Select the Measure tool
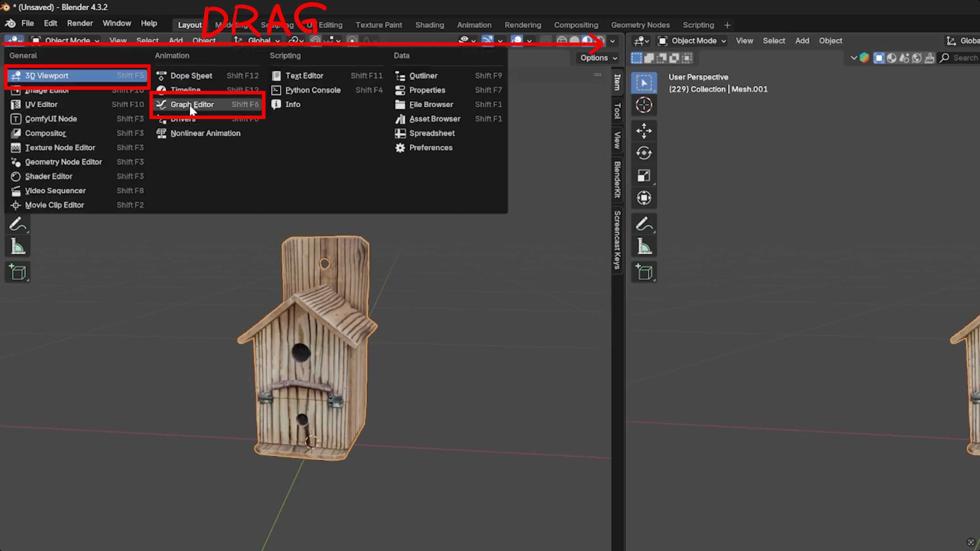 click(x=644, y=246)
